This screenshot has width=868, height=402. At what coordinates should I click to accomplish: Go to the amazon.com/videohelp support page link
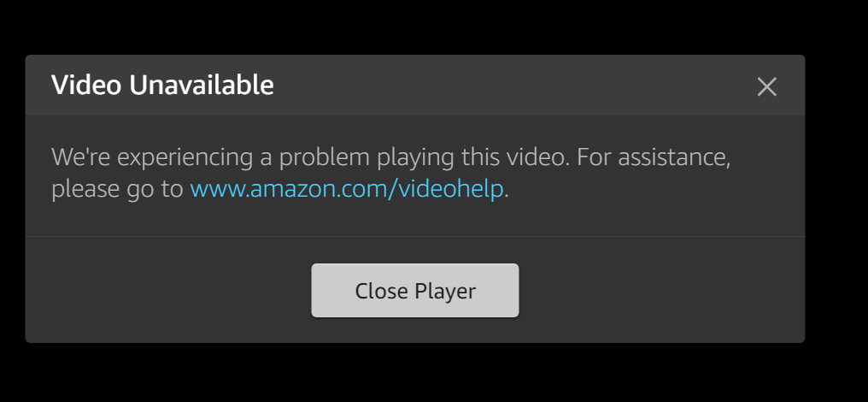point(347,189)
